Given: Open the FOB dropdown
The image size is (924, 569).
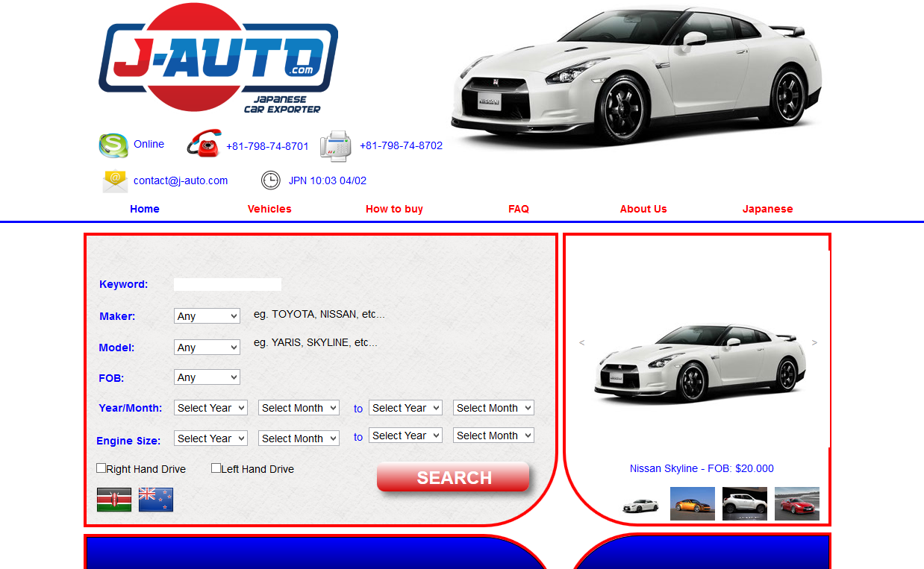Looking at the screenshot, I should (x=207, y=377).
